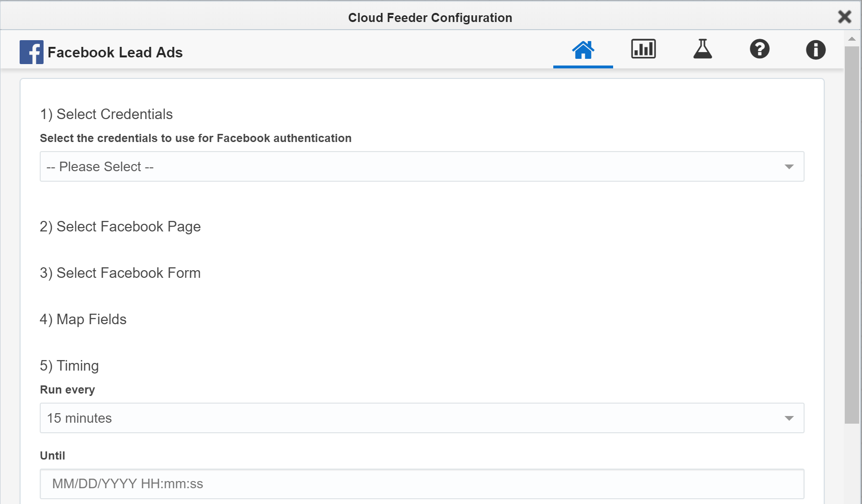This screenshot has height=504, width=862.
Task: Click the '1) Select Credentials' heading
Action: click(x=106, y=114)
